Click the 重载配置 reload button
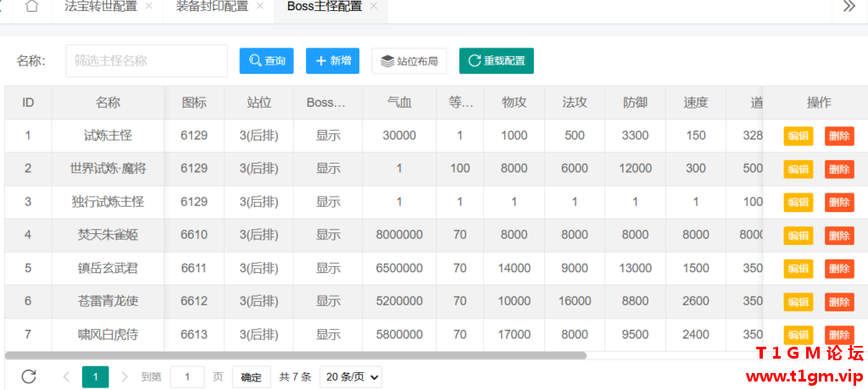This screenshot has height=390, width=868. tap(497, 61)
